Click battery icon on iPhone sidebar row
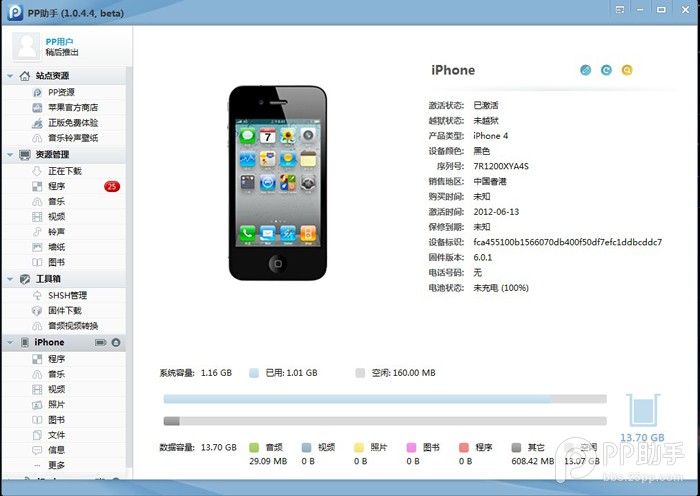 click(100, 342)
